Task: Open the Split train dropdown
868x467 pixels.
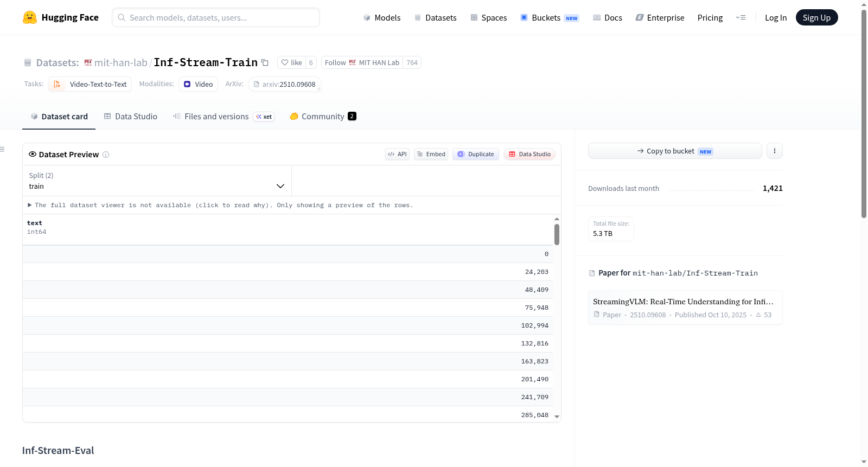Action: coord(157,181)
